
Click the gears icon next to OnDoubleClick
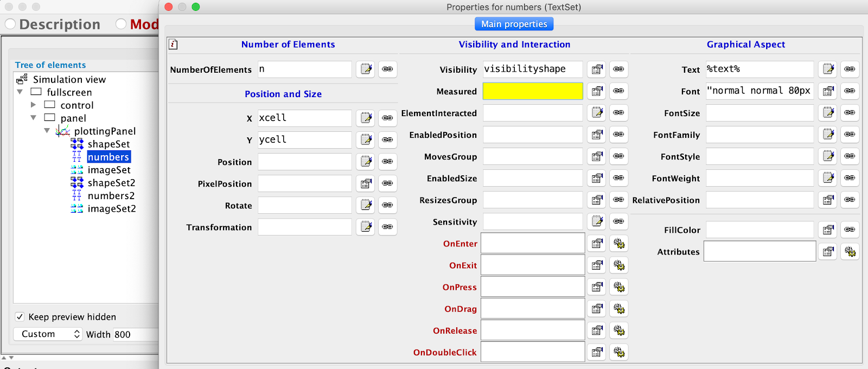tap(619, 352)
